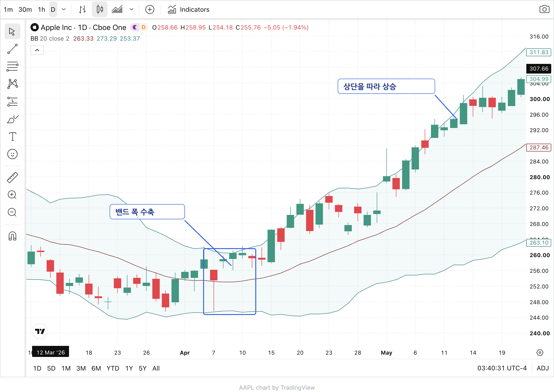Toggle magnet mode for drawings

point(12,236)
